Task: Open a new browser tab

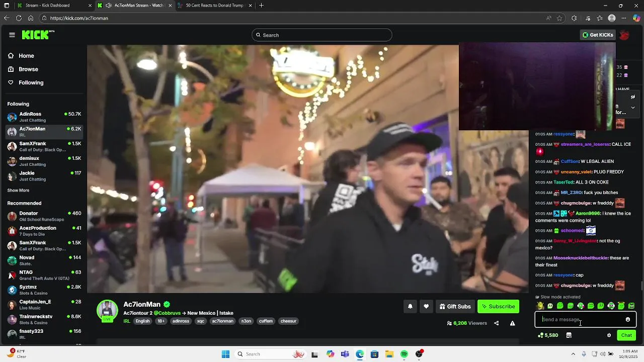Action: 261,6
